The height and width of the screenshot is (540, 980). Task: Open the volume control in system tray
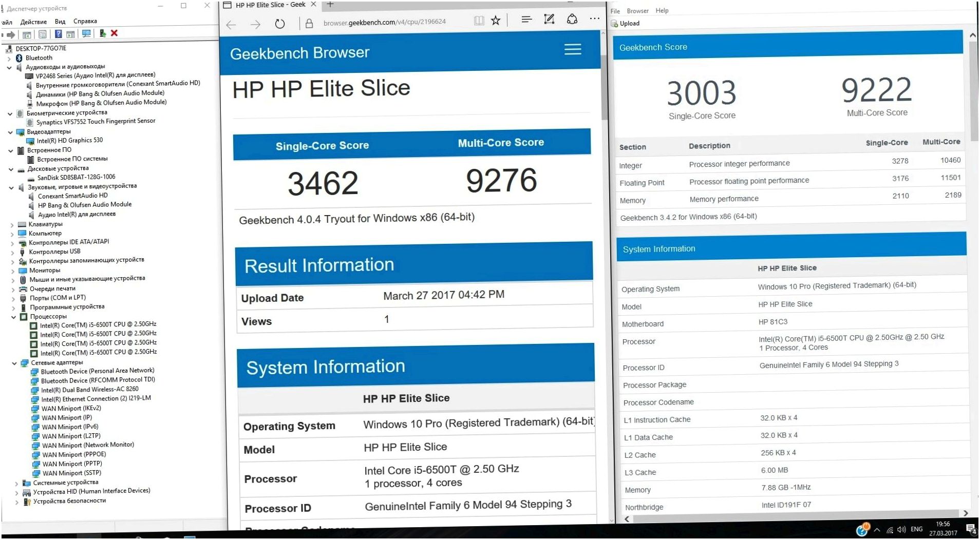tap(901, 530)
